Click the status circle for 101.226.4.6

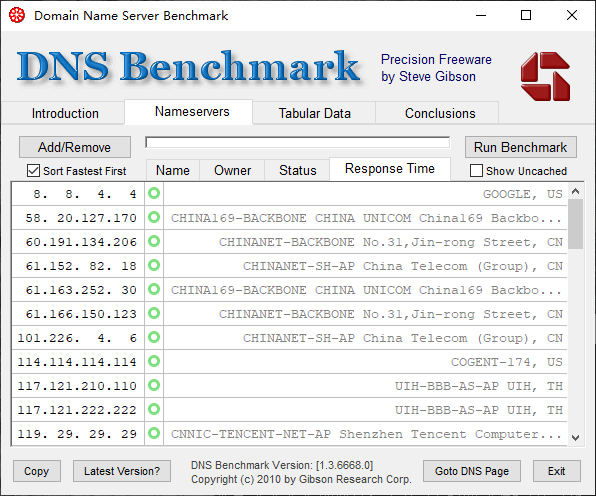click(x=154, y=337)
